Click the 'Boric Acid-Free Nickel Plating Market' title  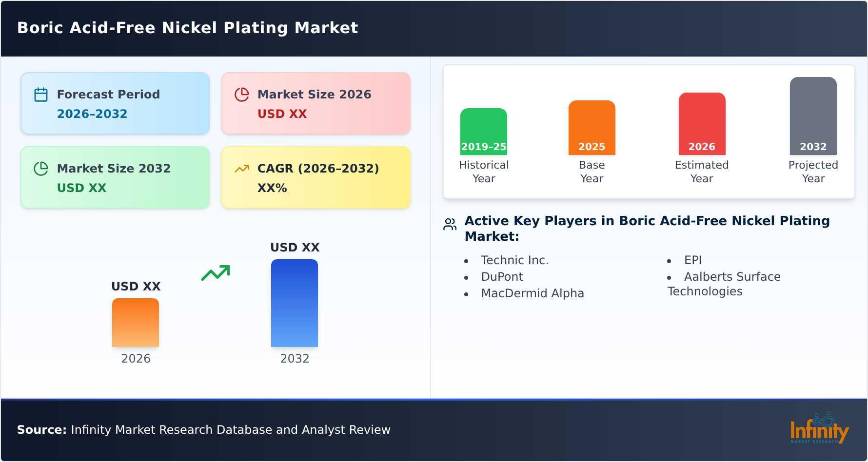(188, 28)
